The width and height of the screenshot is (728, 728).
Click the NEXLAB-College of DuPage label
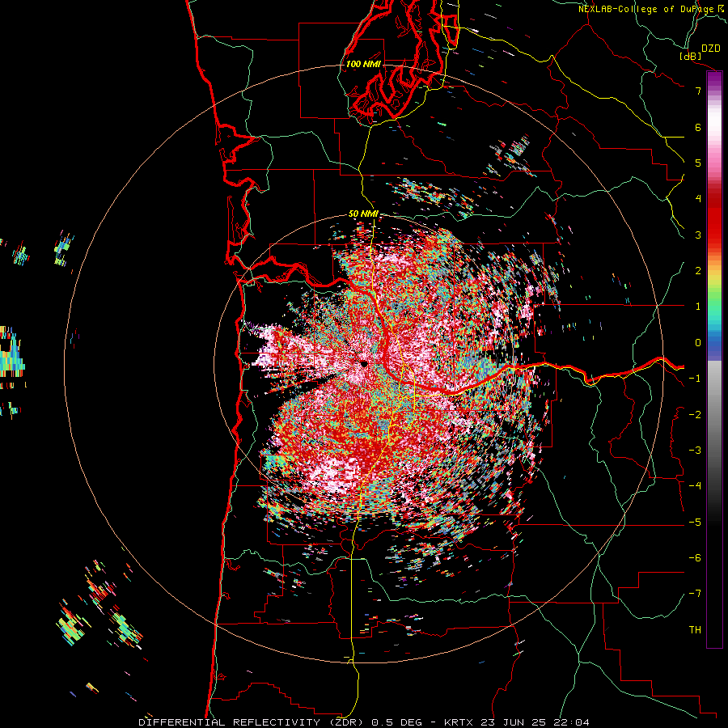pos(646,9)
